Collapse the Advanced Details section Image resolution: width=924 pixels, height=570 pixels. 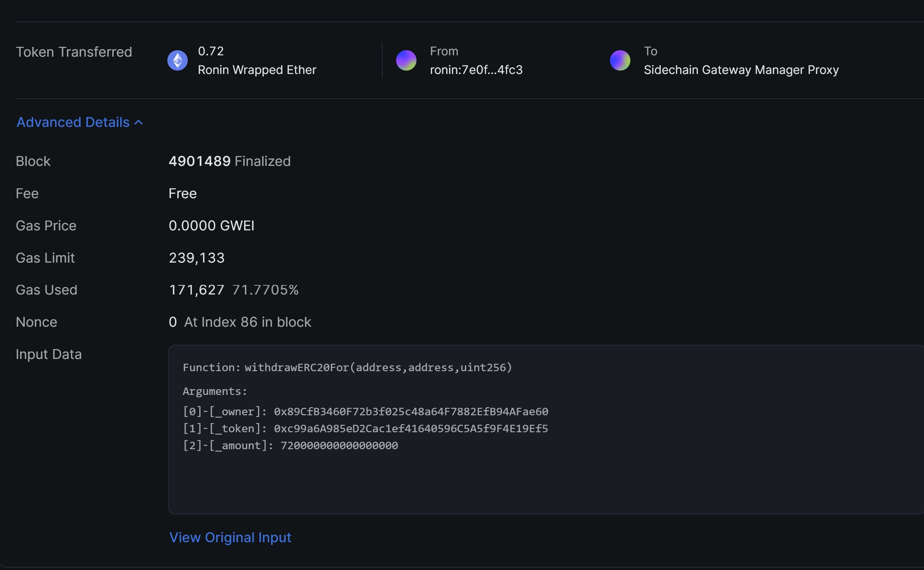(x=79, y=122)
